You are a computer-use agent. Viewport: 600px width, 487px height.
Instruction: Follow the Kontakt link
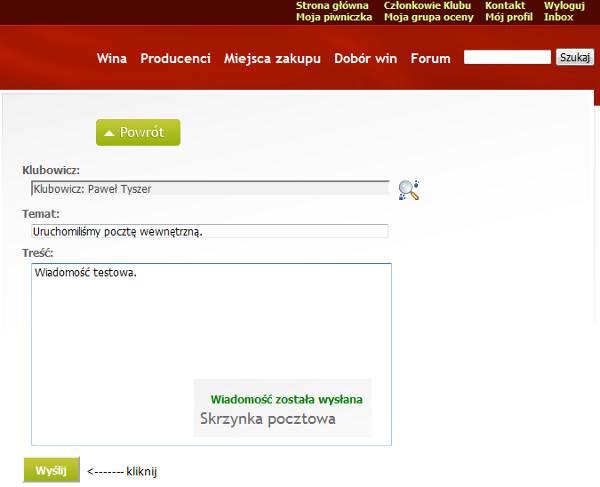[x=505, y=6]
